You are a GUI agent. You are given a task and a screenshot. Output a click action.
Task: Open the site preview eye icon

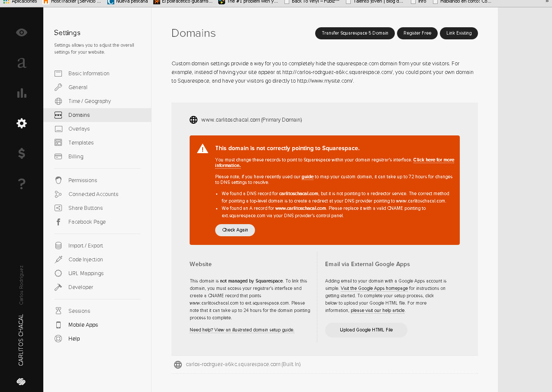click(x=22, y=32)
